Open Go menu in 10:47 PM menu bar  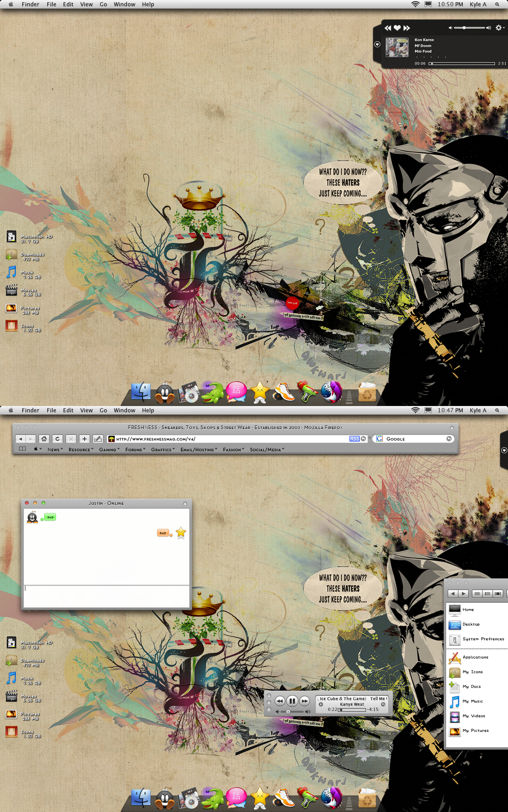click(103, 410)
